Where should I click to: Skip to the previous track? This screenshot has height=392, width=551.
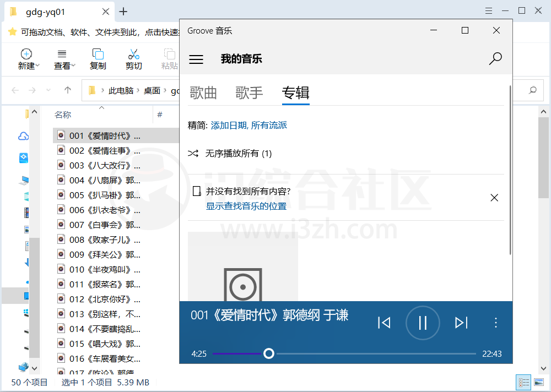pyautogui.click(x=384, y=323)
